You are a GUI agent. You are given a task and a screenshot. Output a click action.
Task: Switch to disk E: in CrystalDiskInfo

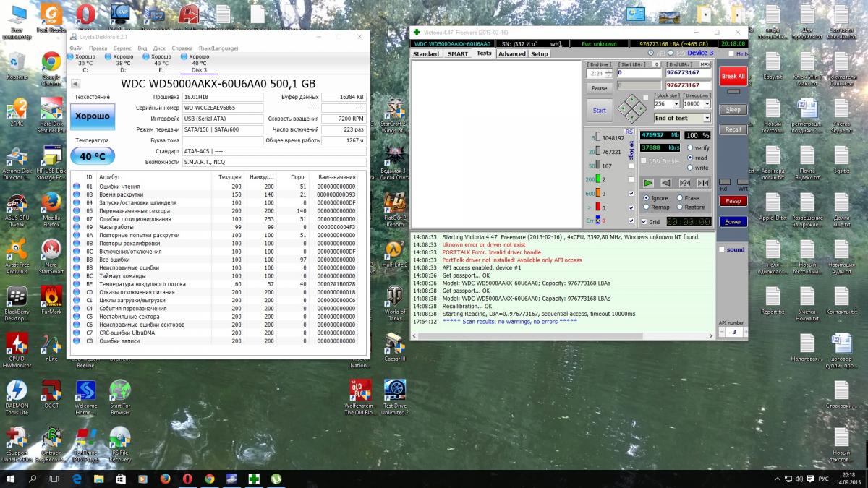click(x=161, y=64)
